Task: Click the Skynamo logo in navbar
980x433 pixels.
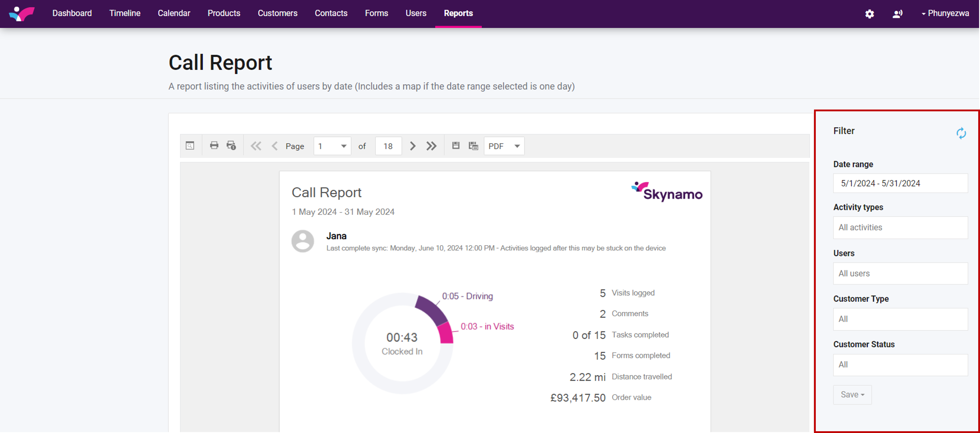Action: click(x=22, y=14)
